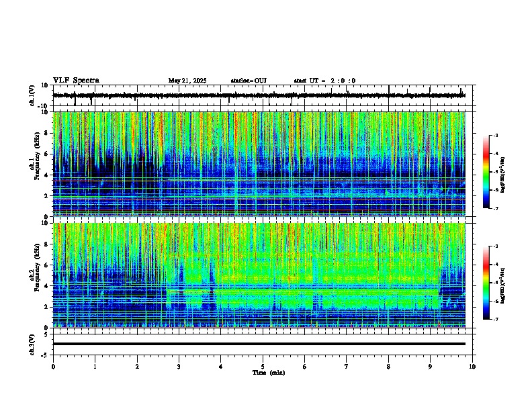Image resolution: width=532 pixels, height=411 pixels.
Task: Click the ch.1 spectrogram color scale bar
Action: pos(486,171)
